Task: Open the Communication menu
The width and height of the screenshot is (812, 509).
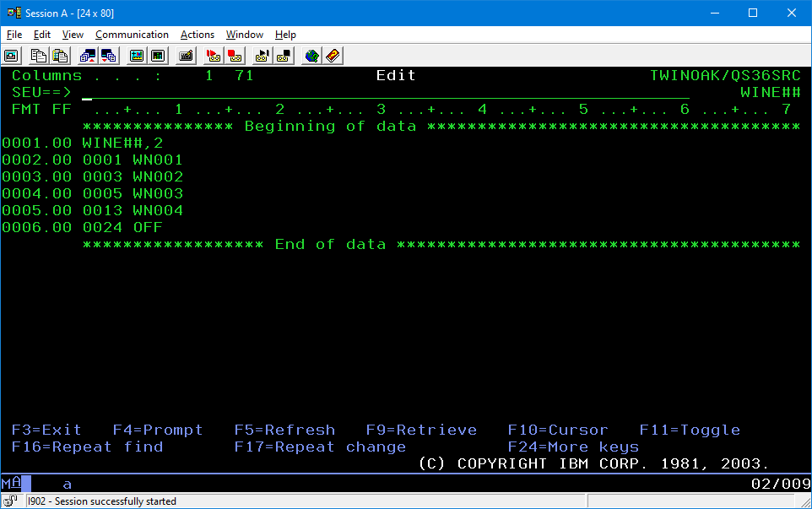Action: [132, 35]
